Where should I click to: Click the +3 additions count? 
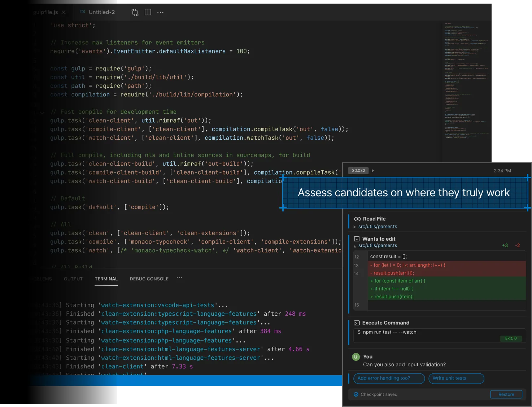click(x=505, y=245)
